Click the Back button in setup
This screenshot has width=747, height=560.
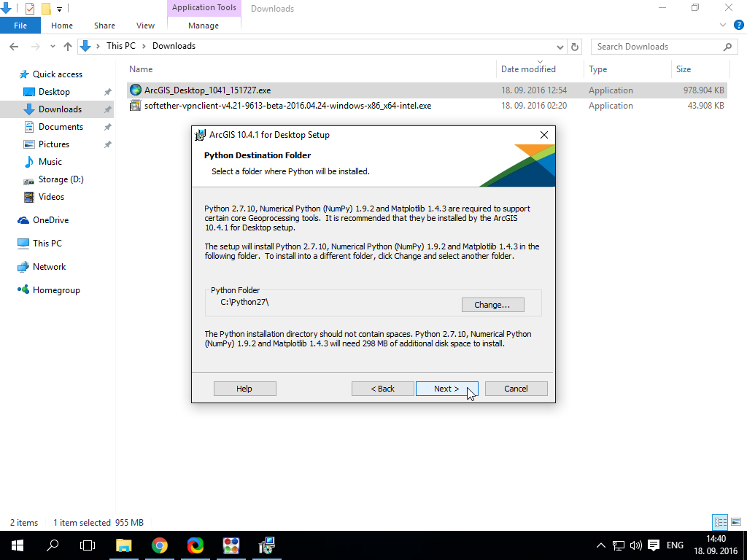pos(382,389)
